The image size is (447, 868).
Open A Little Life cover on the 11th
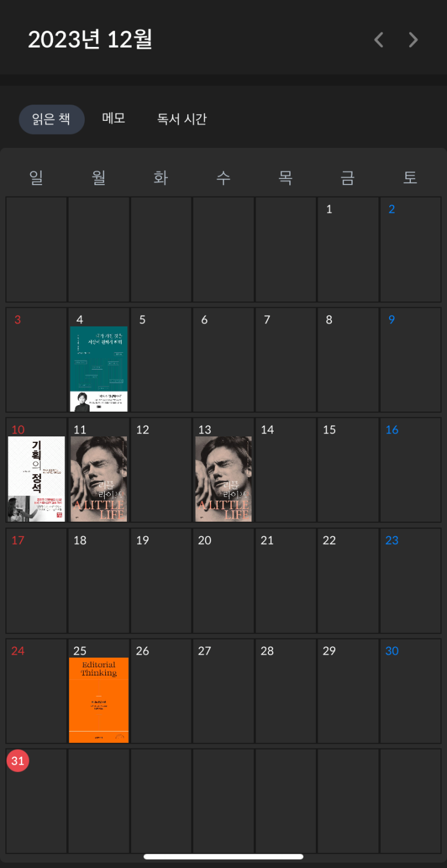coord(99,479)
